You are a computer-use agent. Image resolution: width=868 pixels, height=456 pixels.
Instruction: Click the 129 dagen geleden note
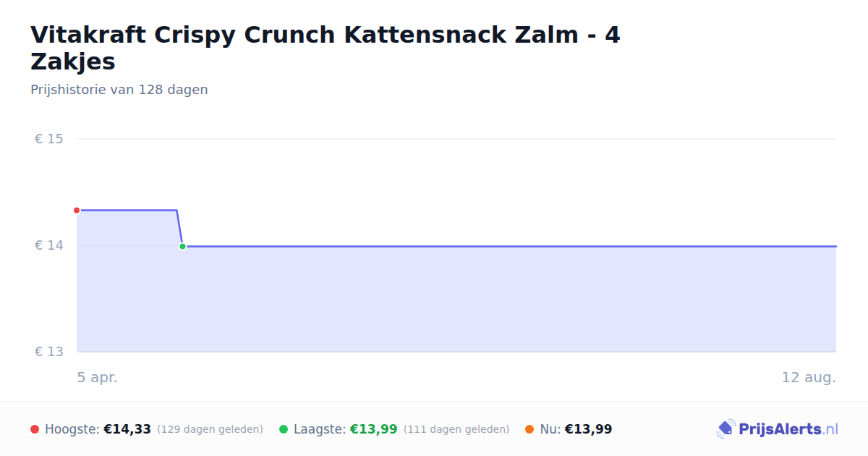[x=210, y=429]
